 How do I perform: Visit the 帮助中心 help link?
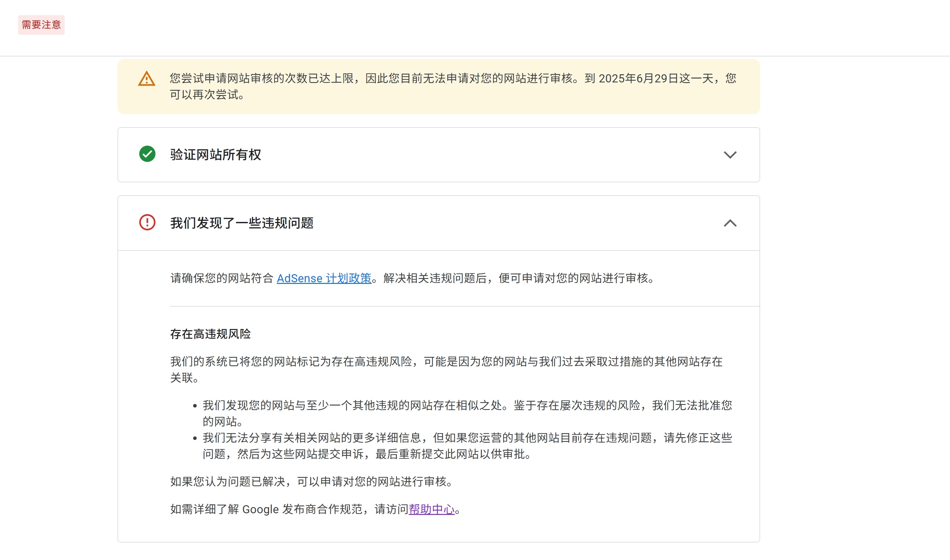(432, 509)
